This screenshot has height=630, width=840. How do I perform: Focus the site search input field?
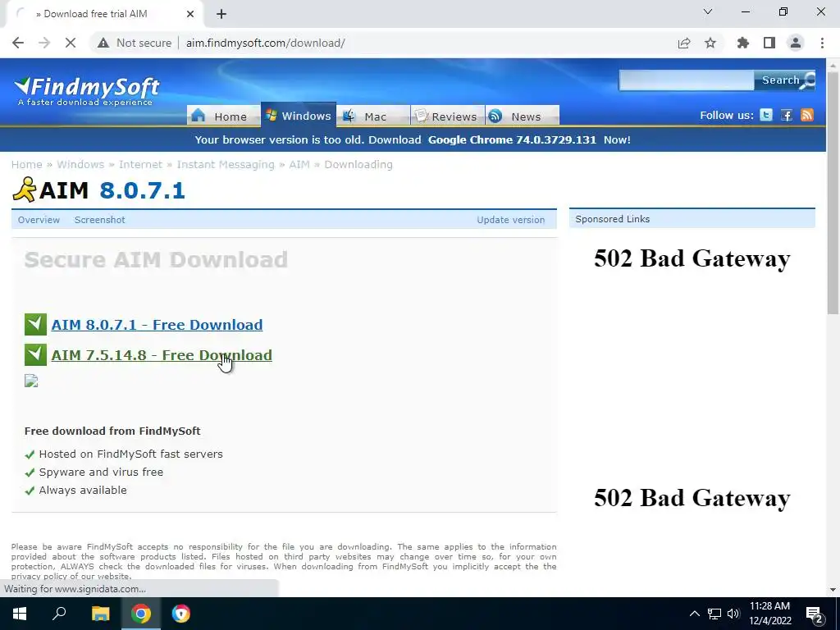(687, 80)
